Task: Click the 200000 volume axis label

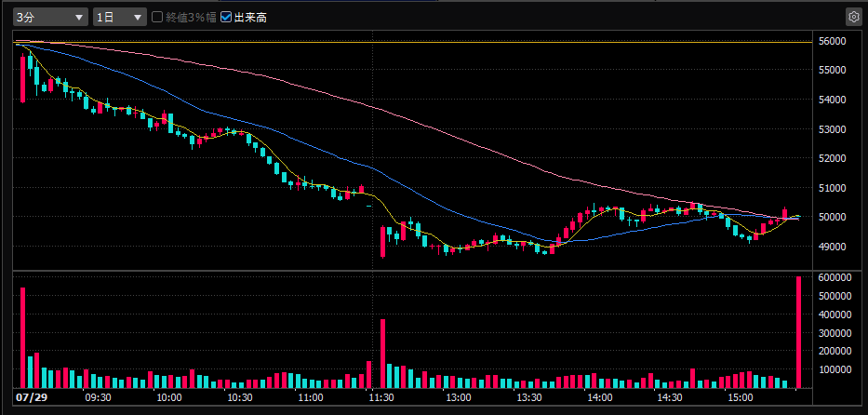Action: [x=834, y=352]
